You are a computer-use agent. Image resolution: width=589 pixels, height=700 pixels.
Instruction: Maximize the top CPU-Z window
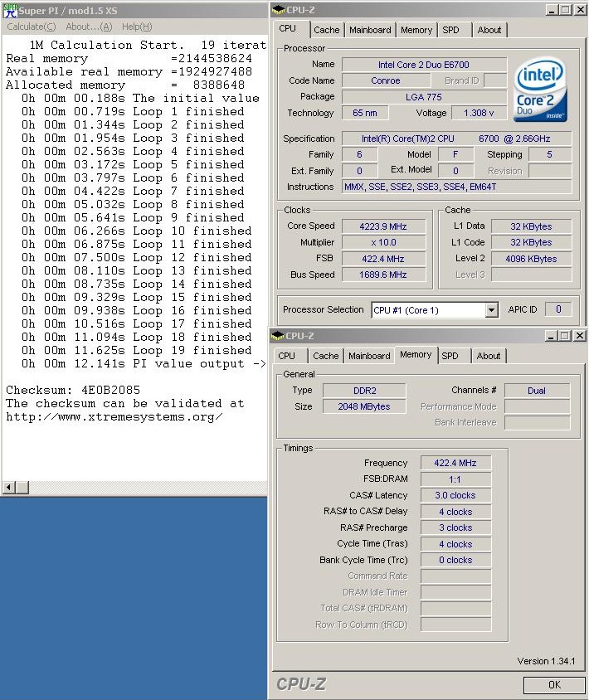tap(565, 10)
